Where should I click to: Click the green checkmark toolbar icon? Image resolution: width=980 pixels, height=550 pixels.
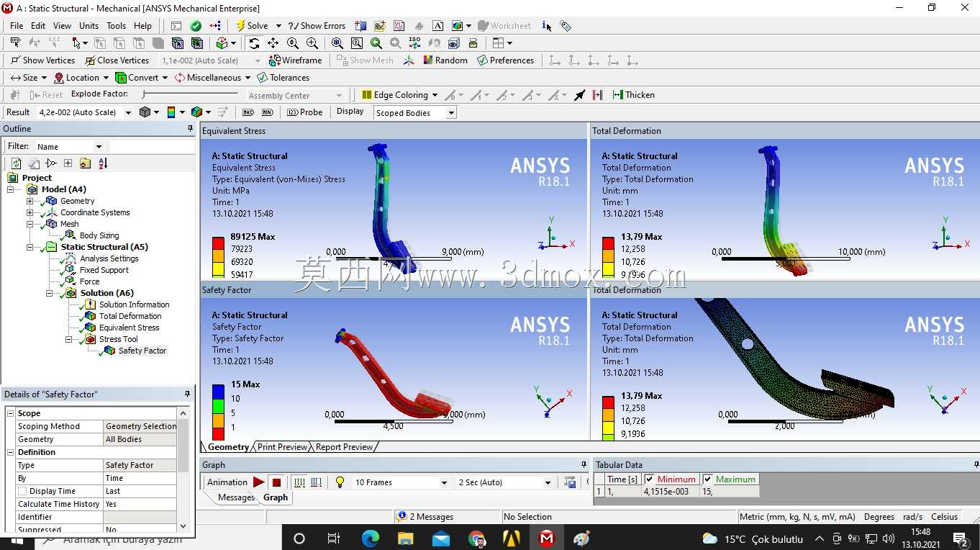pyautogui.click(x=196, y=25)
